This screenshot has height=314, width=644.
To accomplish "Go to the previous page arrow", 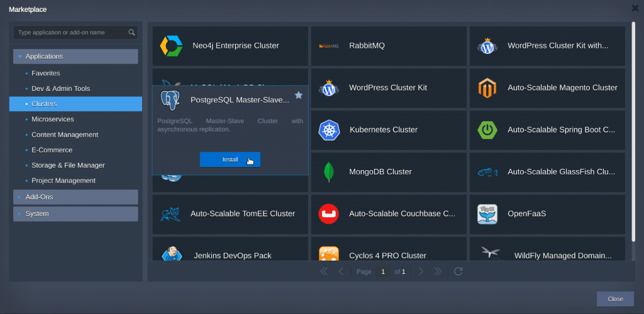I will (341, 271).
